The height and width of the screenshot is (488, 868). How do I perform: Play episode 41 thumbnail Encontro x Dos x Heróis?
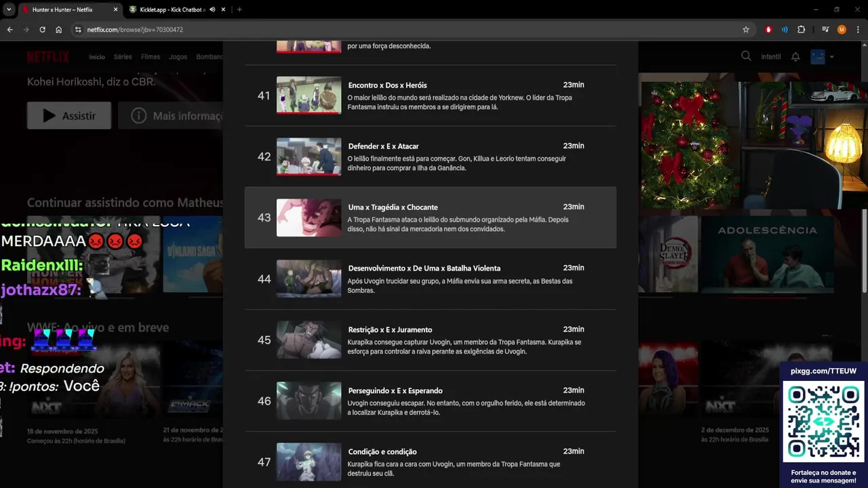point(309,96)
